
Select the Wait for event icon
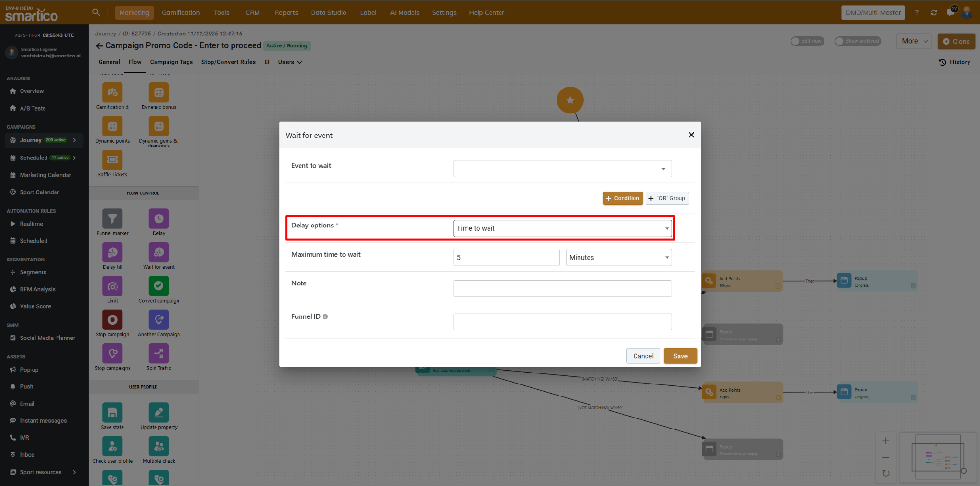click(158, 253)
